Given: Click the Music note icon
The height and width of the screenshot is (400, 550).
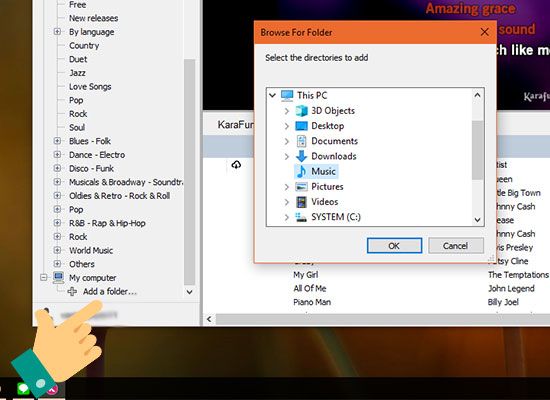Looking at the screenshot, I should pos(301,172).
